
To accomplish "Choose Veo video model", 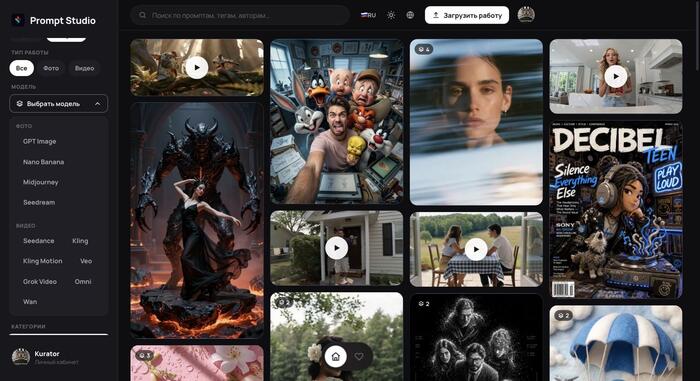I will [86, 261].
